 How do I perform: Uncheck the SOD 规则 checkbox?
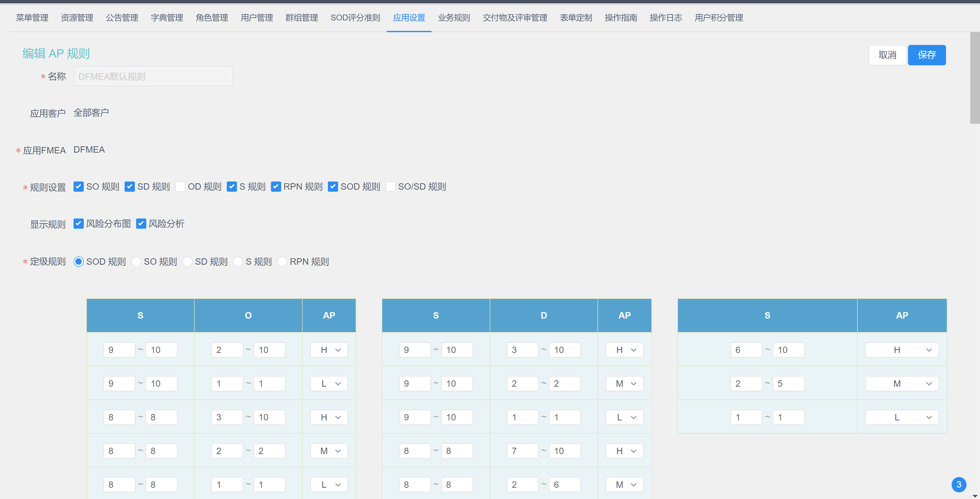click(332, 186)
